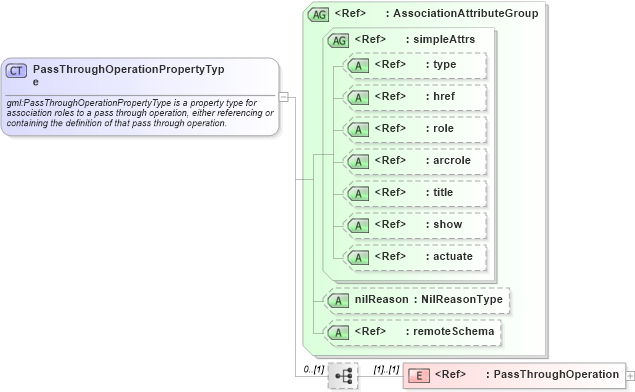
Task: Click the A icon beside href attribute
Action: (358, 98)
